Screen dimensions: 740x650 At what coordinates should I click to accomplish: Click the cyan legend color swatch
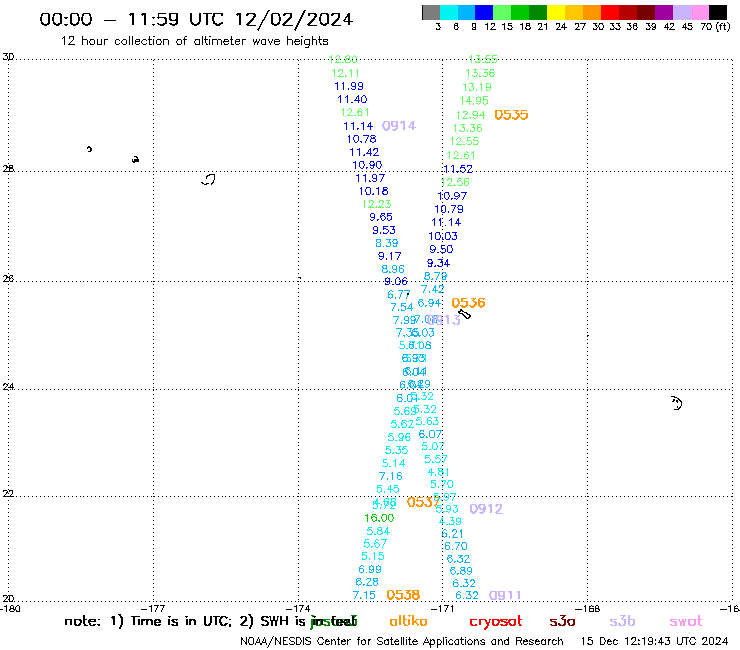449,12
